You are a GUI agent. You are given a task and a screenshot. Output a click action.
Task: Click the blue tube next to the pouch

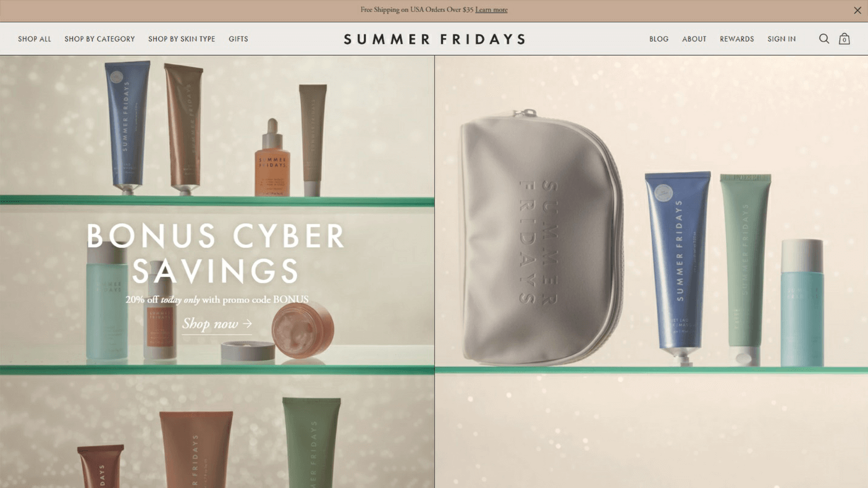[677, 267]
